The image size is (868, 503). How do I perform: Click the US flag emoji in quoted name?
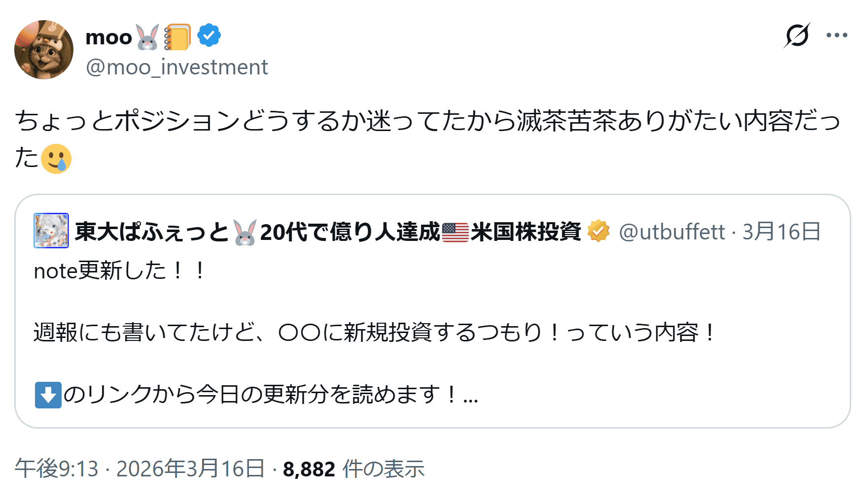pyautogui.click(x=455, y=232)
